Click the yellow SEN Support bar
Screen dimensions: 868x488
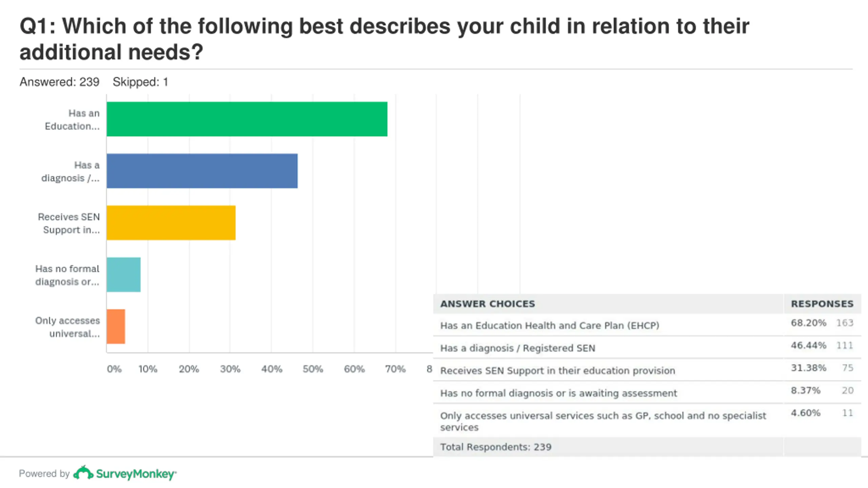(x=171, y=223)
